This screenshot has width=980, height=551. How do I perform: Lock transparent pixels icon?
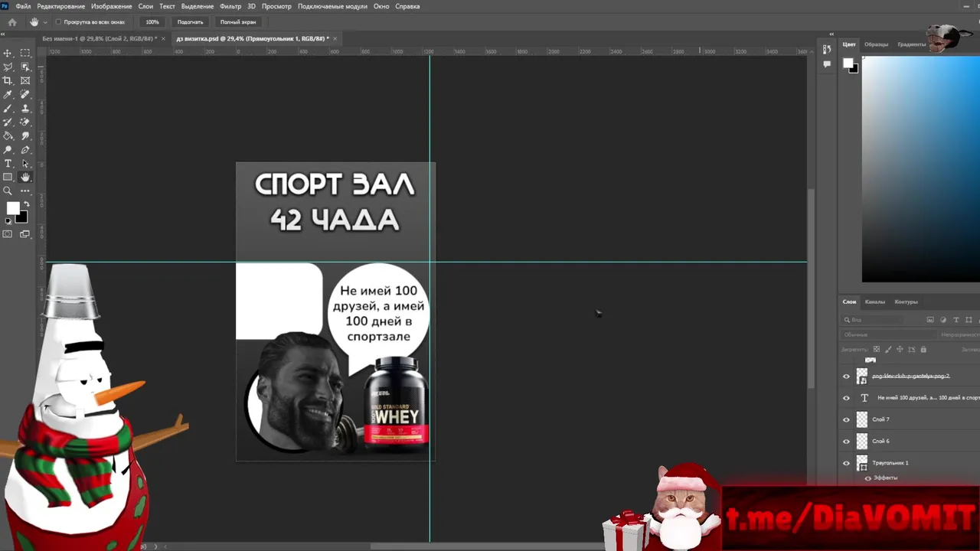[877, 350]
